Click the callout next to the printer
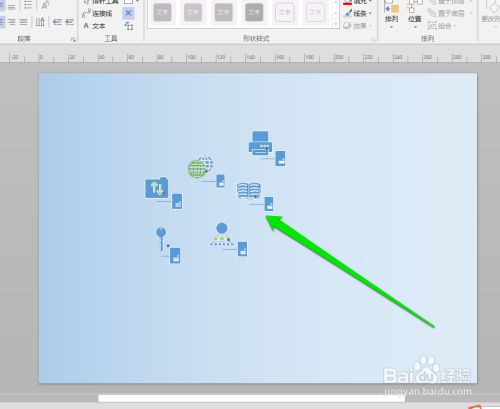 [280, 158]
